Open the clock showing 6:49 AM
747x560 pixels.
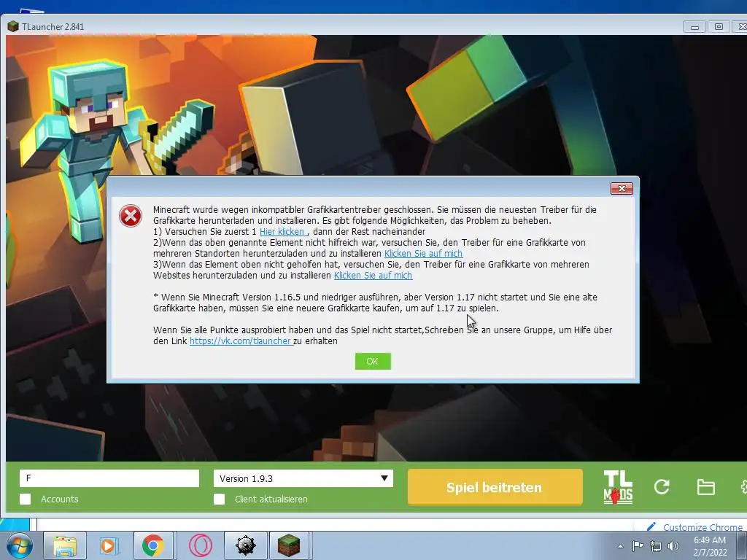710,546
